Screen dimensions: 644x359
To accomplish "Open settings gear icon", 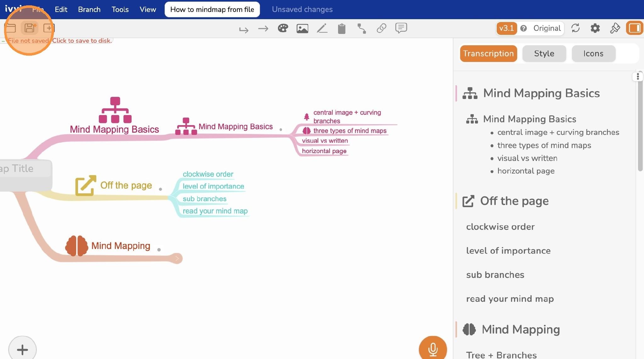I will [595, 28].
